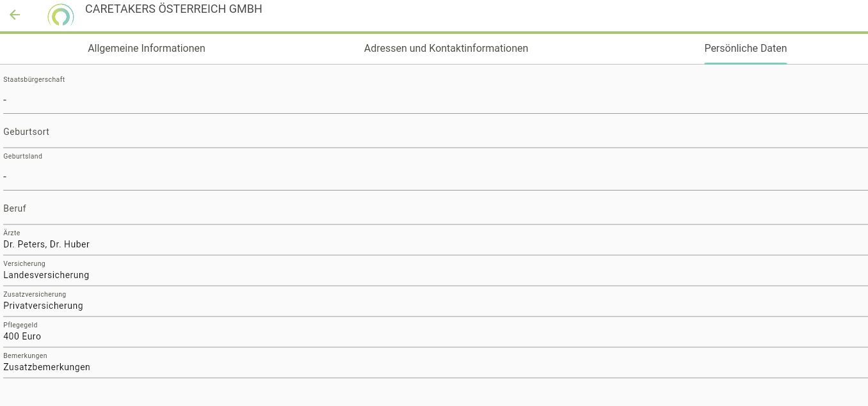This screenshot has height=406, width=868.
Task: Click the Caretakers circular logo
Action: [x=61, y=15]
